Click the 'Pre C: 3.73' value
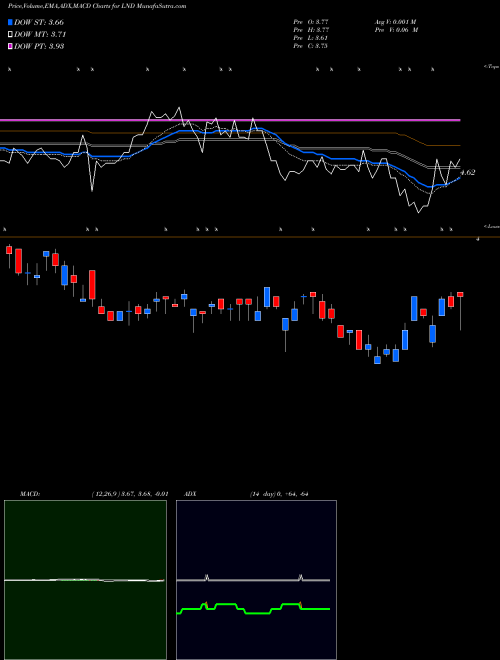 [310, 46]
